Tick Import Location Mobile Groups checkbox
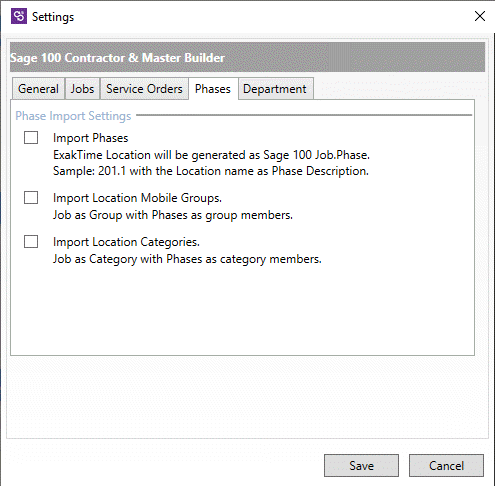 click(x=31, y=198)
